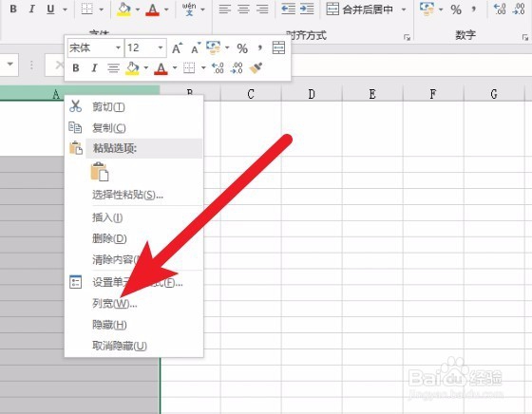Viewport: 532px width, 414px height.
Task: Open borders dropdown in mini toolbar
Action: coord(203,68)
